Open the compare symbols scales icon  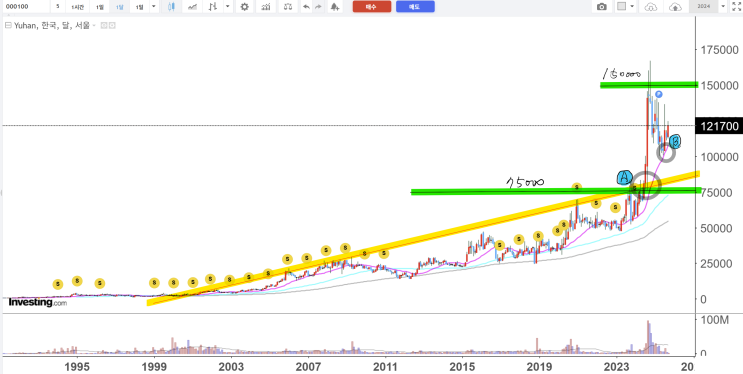coord(288,7)
